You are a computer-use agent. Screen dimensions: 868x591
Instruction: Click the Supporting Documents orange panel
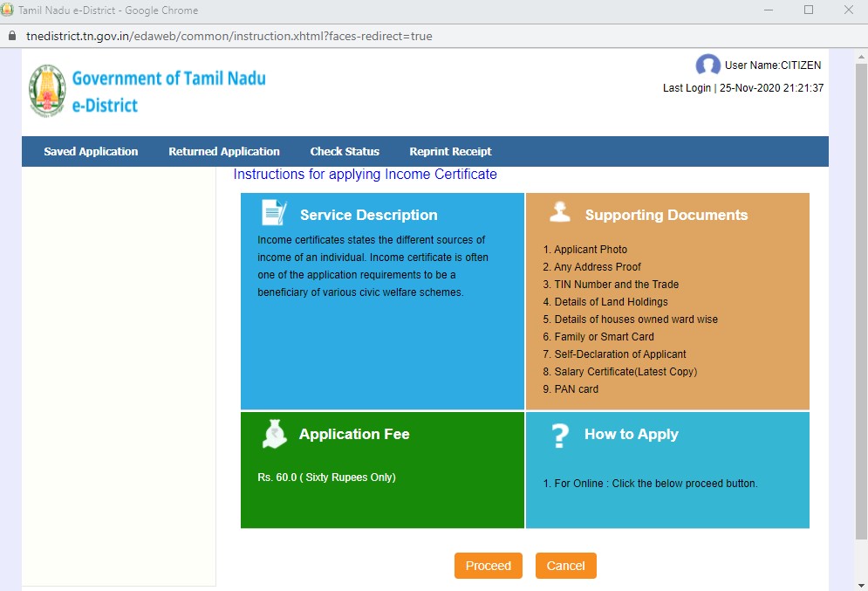tap(667, 301)
